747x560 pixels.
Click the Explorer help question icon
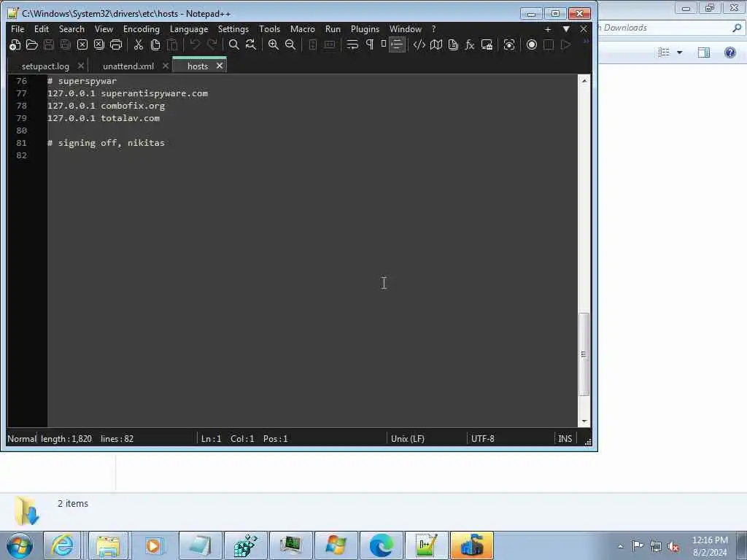729,52
